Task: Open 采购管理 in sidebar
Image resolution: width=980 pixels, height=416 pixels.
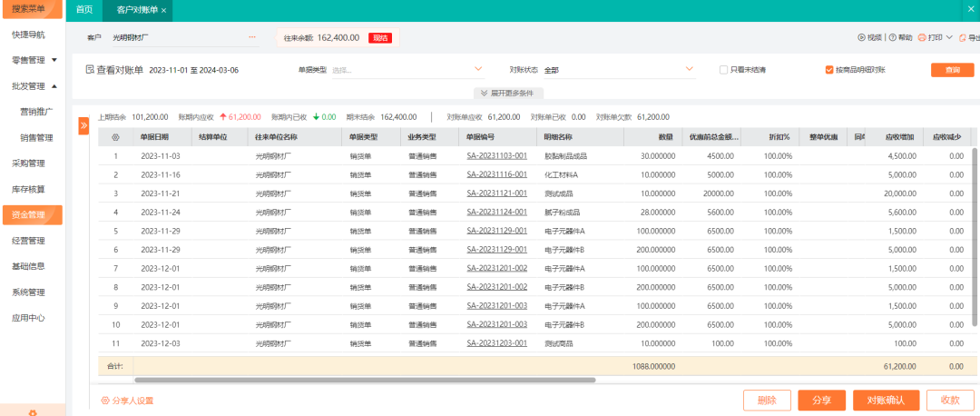Action: (x=28, y=163)
